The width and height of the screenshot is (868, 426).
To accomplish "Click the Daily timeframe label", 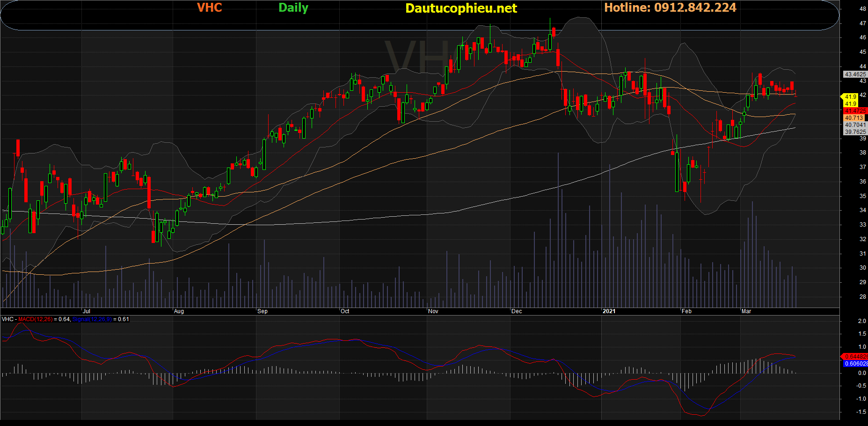I will coord(293,8).
